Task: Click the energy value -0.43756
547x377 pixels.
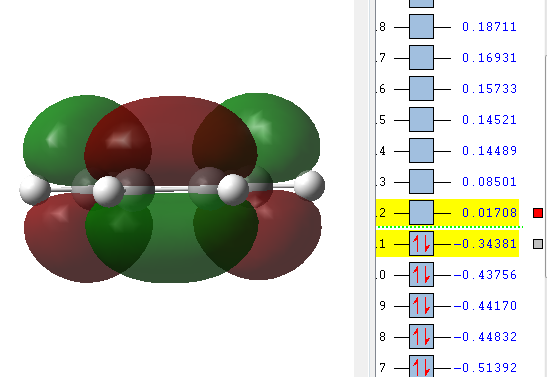Action: pyautogui.click(x=485, y=275)
